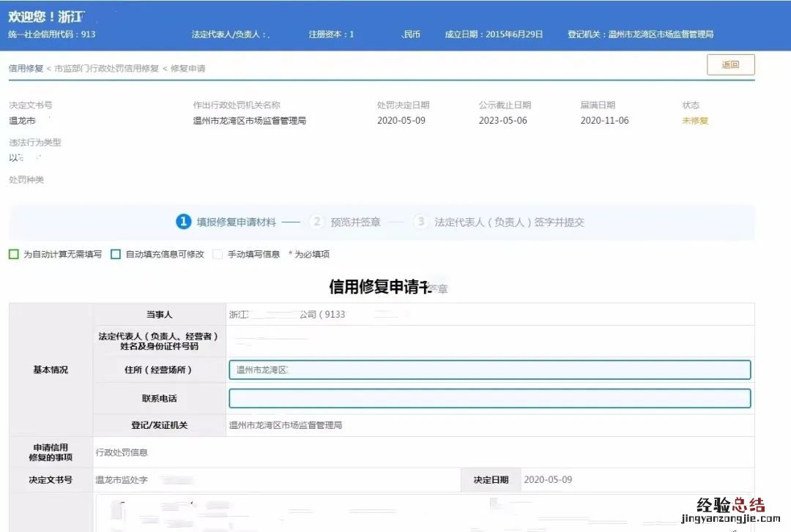This screenshot has width=791, height=532.
Task: Go to 市监部门行政处罚信用修复 breadcrumb
Action: coord(106,69)
